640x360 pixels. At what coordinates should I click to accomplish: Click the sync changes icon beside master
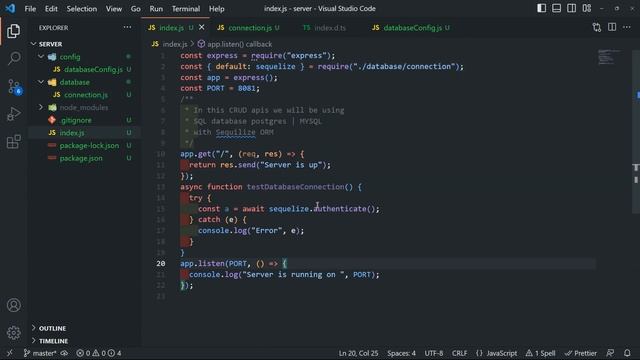tap(64, 353)
